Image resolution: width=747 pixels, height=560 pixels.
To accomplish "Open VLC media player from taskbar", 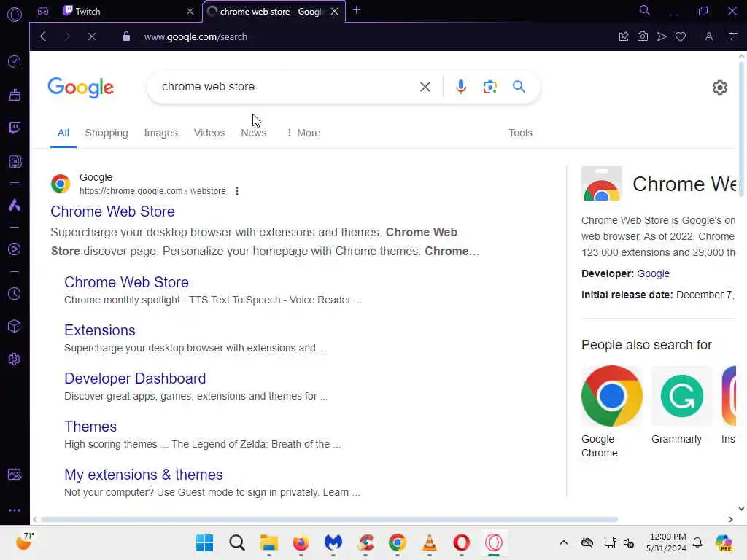I will point(429,542).
